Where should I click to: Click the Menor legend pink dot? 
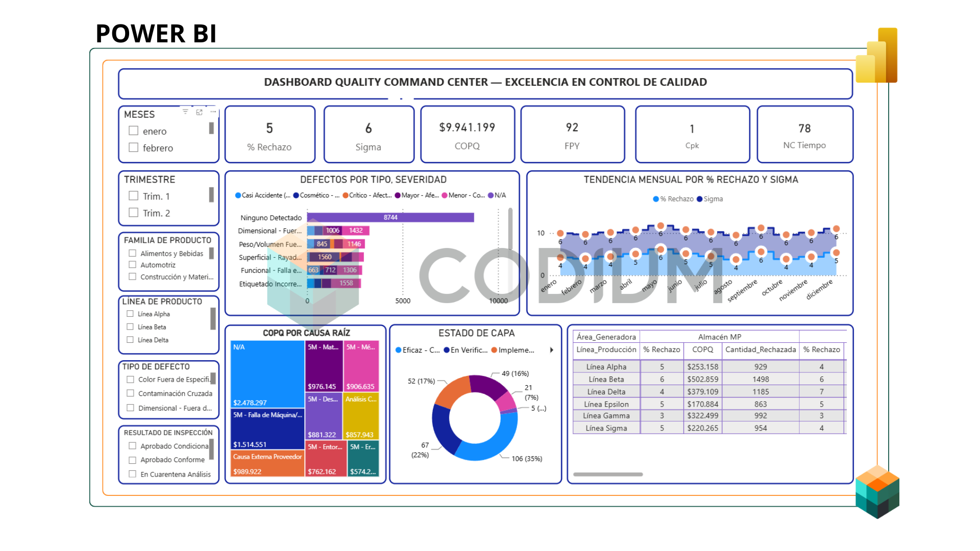coord(445,195)
